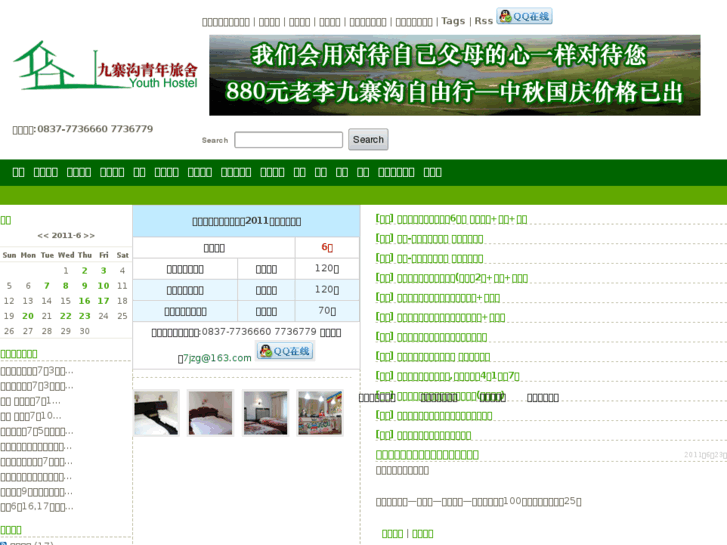This screenshot has width=727, height=545.
Task: Click calendar day 30
Action: [x=84, y=331]
